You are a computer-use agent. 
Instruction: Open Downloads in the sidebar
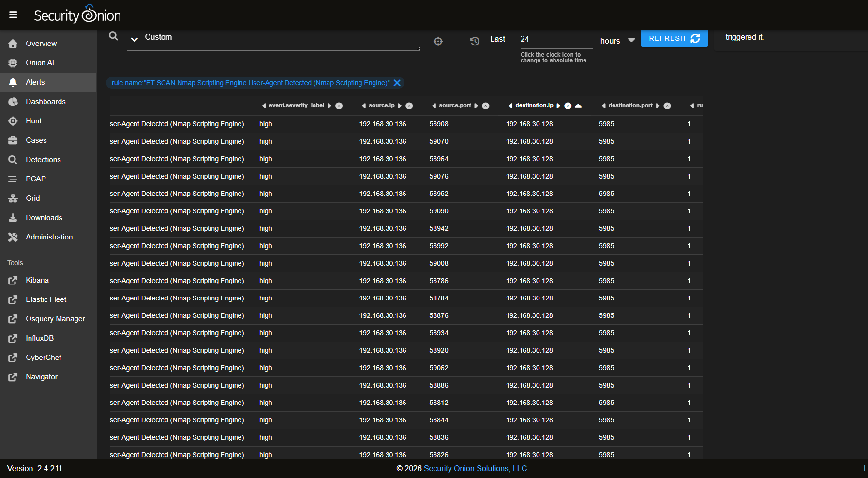[48, 218]
